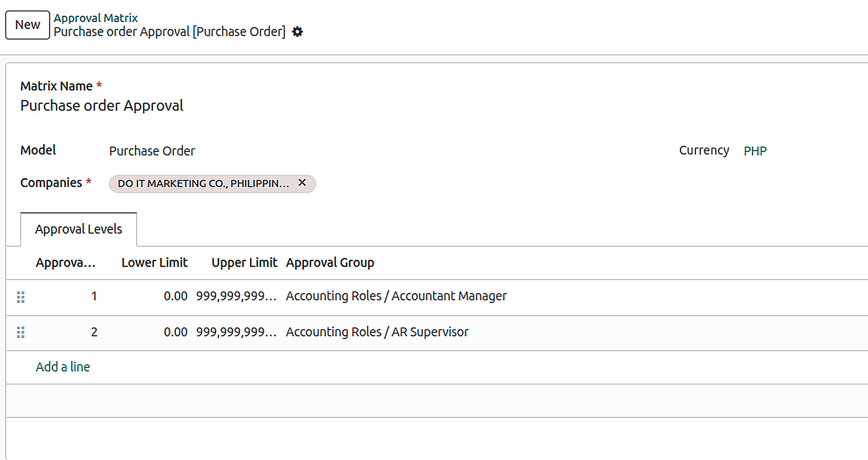Open the Approval Matrix breadcrumb link
The height and width of the screenshot is (460, 868).
(x=95, y=18)
